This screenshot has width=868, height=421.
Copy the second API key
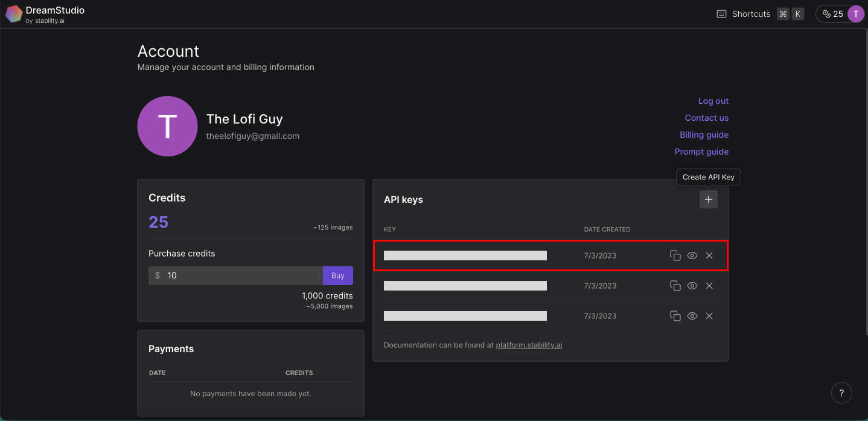(x=675, y=286)
